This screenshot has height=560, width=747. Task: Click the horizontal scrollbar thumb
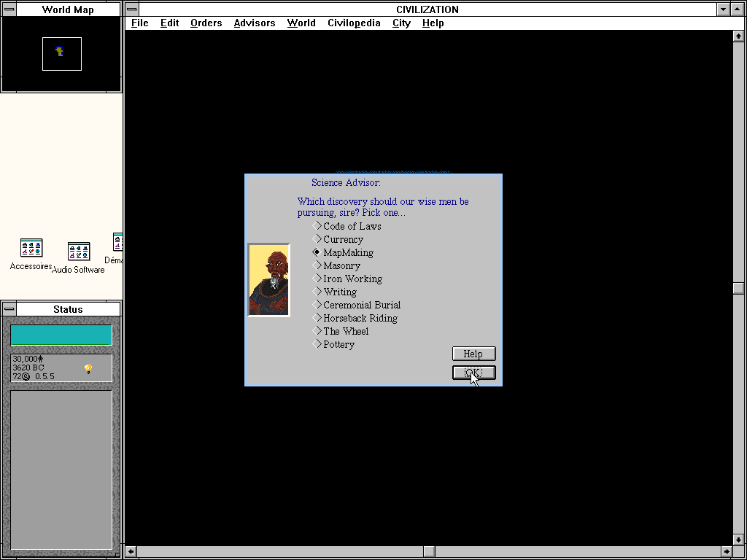coord(429,551)
